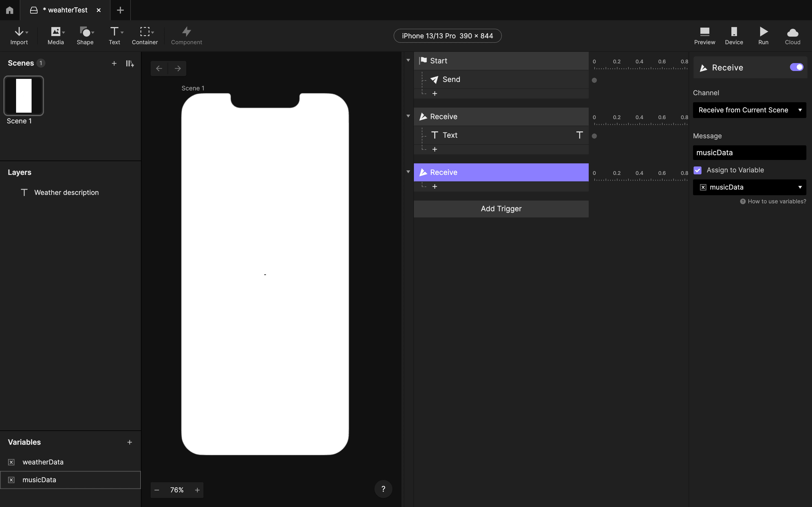812x507 pixels.
Task: Select the Media tool
Action: pyautogui.click(x=55, y=35)
